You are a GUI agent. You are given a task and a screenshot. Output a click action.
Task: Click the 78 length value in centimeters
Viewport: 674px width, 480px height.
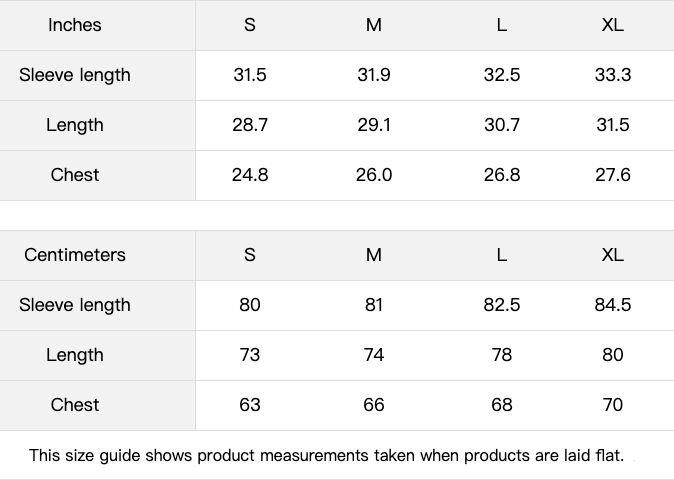click(502, 355)
